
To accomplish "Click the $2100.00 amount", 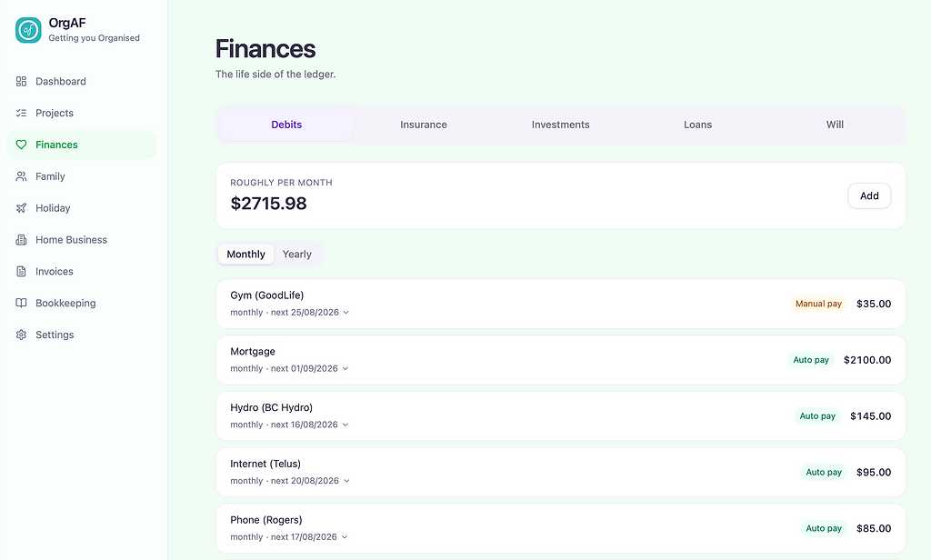I will [x=867, y=360].
